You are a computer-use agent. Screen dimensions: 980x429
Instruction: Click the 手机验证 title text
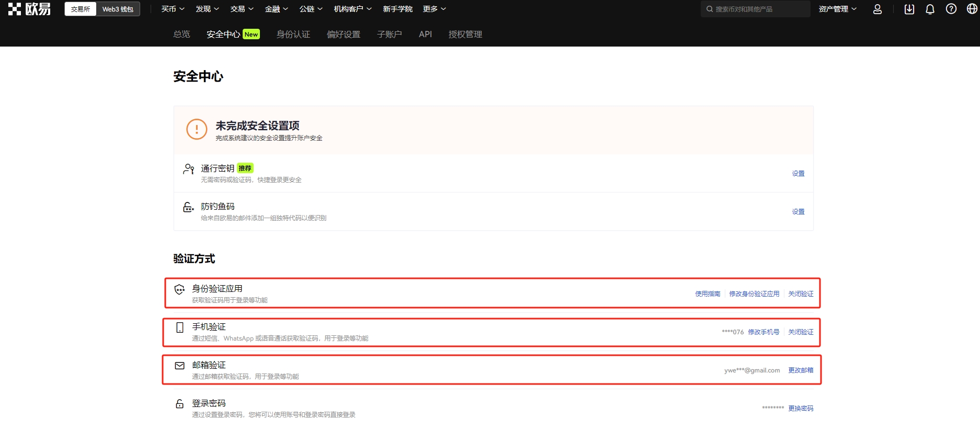click(209, 327)
